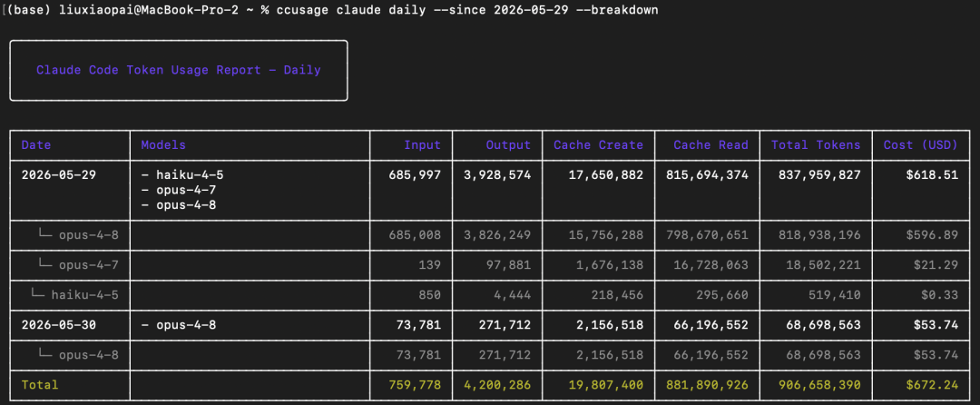
Task: Click the total cache read value '881,890,926'
Action: 707,385
